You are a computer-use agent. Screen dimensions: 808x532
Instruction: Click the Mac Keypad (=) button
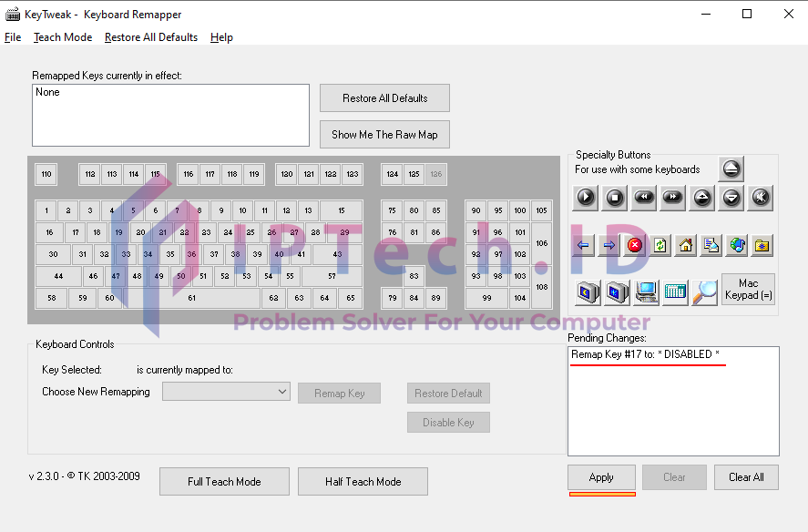coord(748,289)
